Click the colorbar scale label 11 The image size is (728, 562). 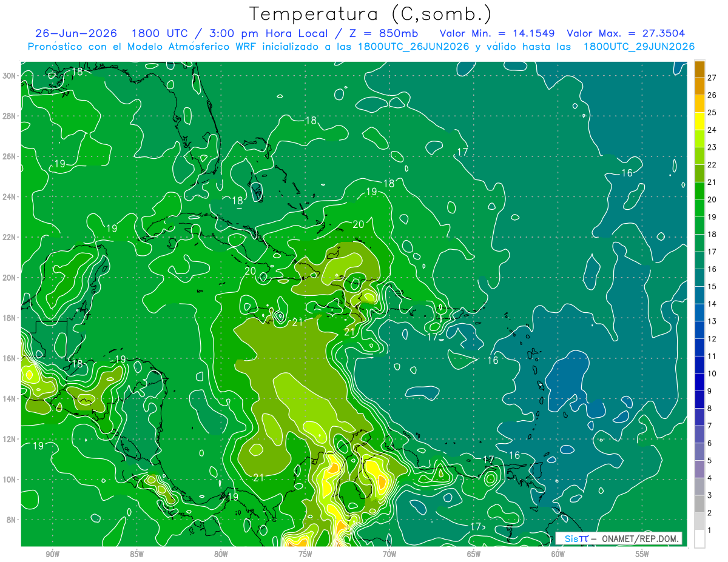712,356
